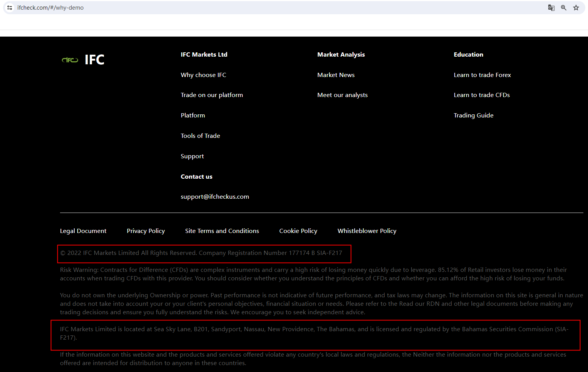The width and height of the screenshot is (588, 372).
Task: Open the Trading Guide link
Action: 473,115
